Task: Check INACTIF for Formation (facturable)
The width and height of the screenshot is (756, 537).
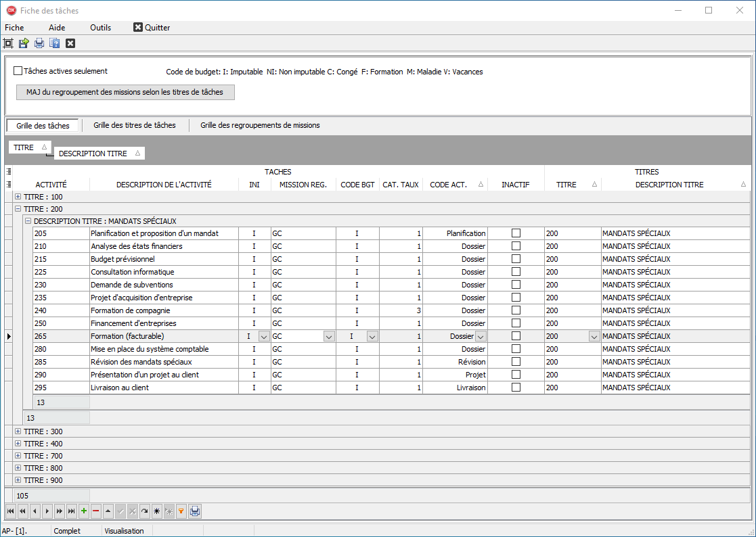Action: tap(516, 336)
